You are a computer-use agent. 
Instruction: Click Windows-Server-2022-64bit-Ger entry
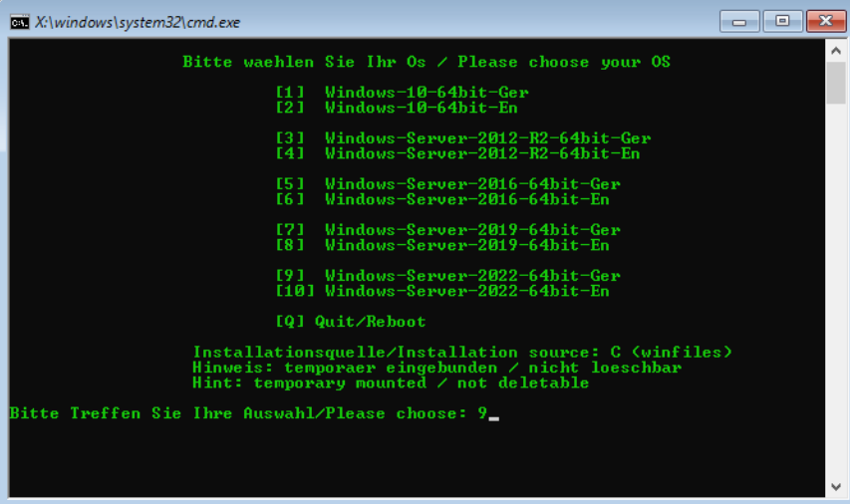pos(448,275)
